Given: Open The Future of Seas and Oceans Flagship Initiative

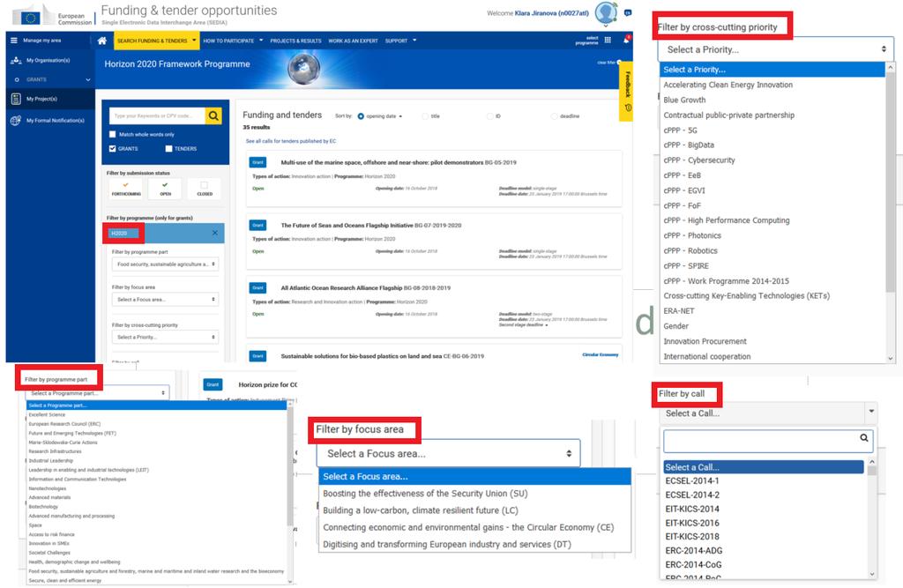Looking at the screenshot, I should (347, 225).
